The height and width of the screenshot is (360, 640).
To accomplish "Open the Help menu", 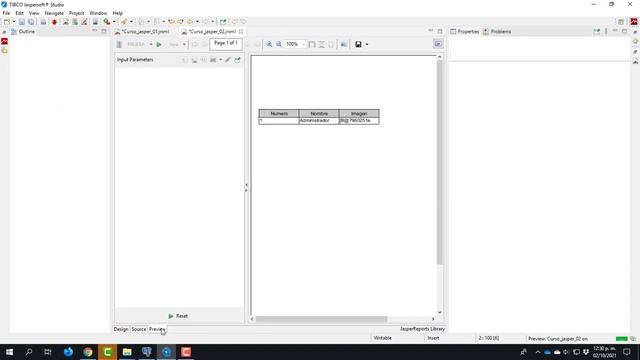I will (118, 13).
